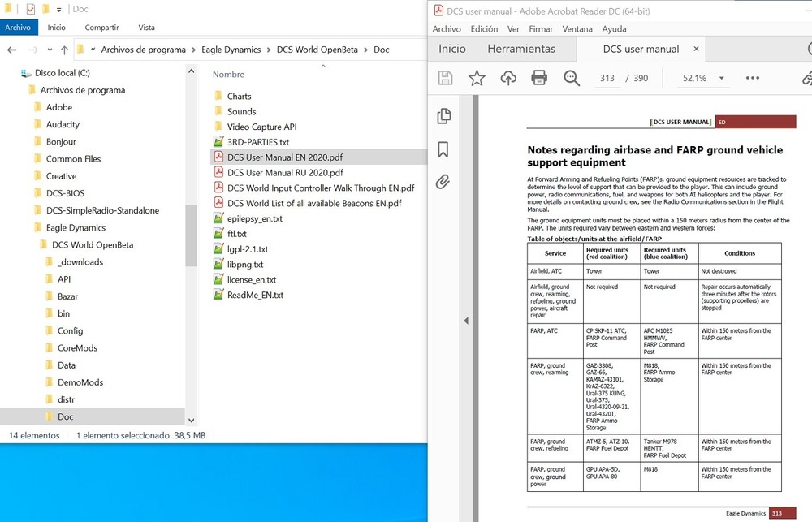Select DCS-SimpleRadio-Standalone folder in tree
Screen dimensions: 812x522
coord(102,210)
